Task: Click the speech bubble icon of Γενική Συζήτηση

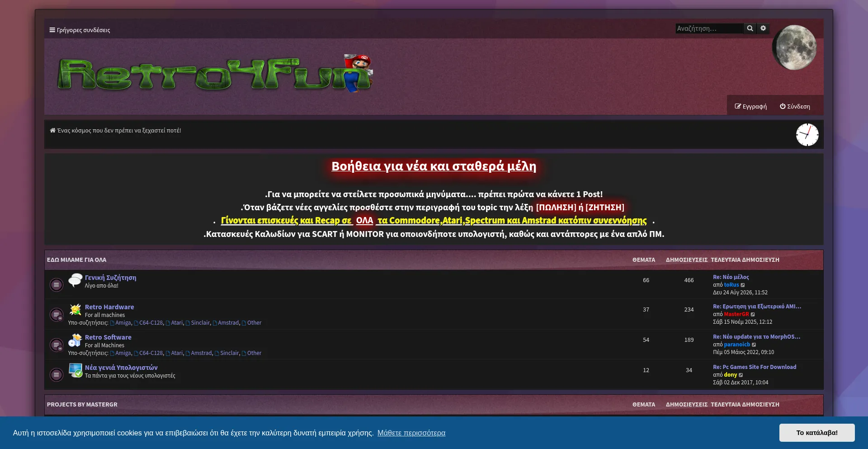Action: coord(75,280)
